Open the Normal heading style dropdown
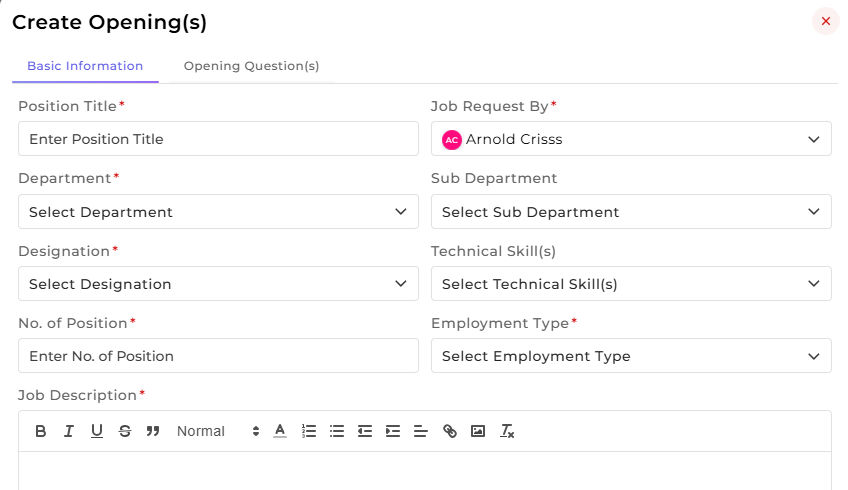This screenshot has width=848, height=490. point(218,431)
